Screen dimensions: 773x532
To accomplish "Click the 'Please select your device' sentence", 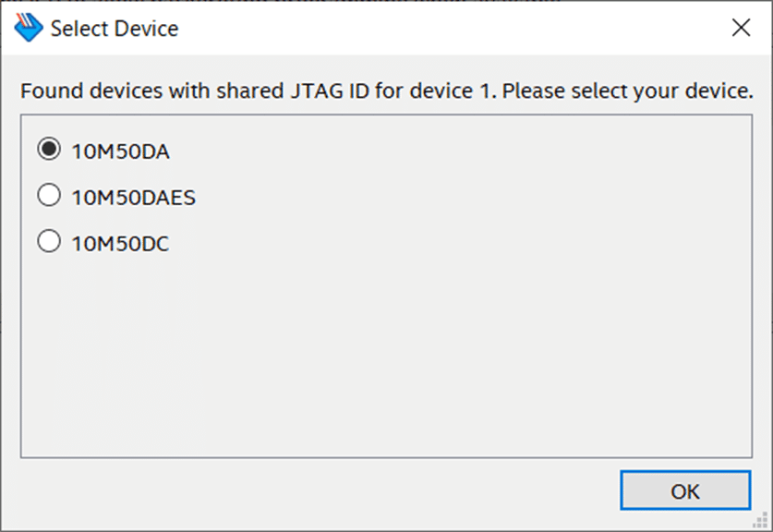I will tap(628, 91).
